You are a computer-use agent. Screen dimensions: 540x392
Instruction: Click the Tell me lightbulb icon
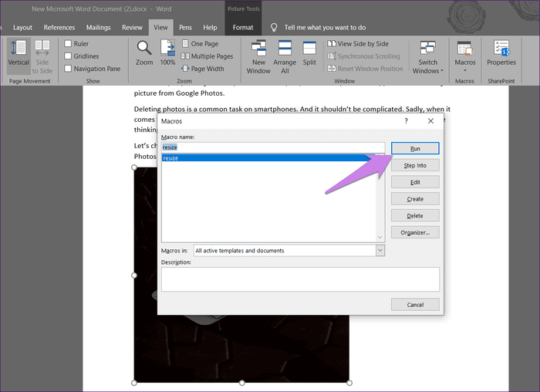[274, 27]
